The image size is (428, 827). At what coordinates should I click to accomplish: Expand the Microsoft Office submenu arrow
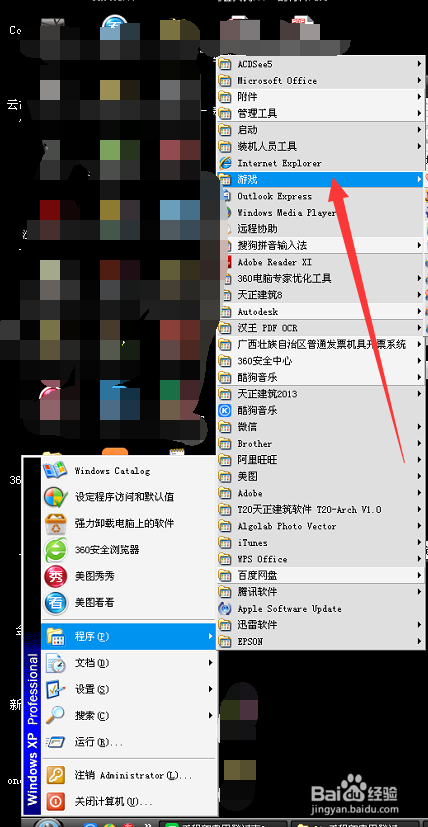419,81
